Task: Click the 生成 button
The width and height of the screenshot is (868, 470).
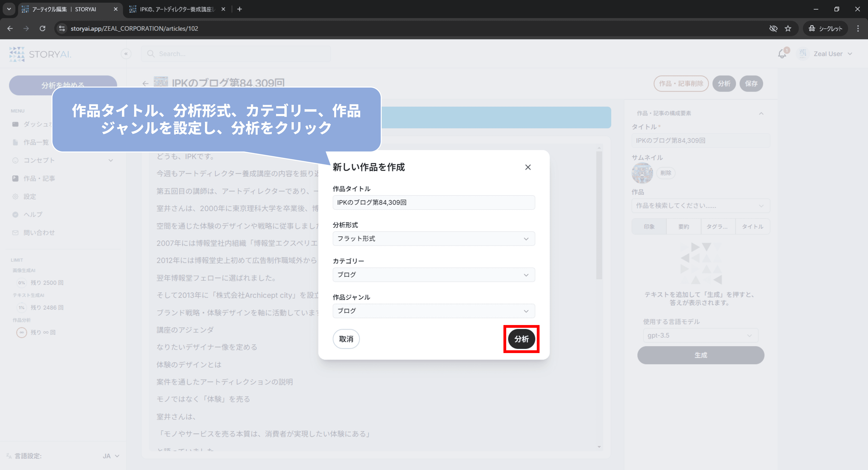Action: (701, 355)
